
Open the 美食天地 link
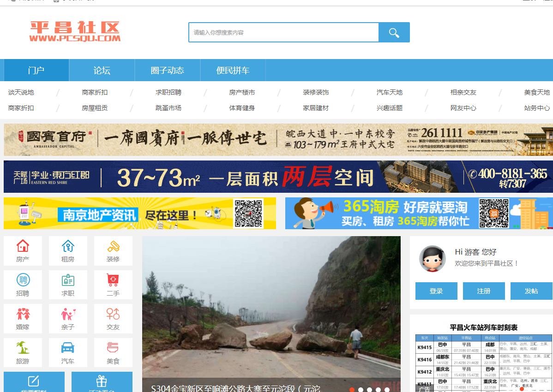tap(537, 92)
